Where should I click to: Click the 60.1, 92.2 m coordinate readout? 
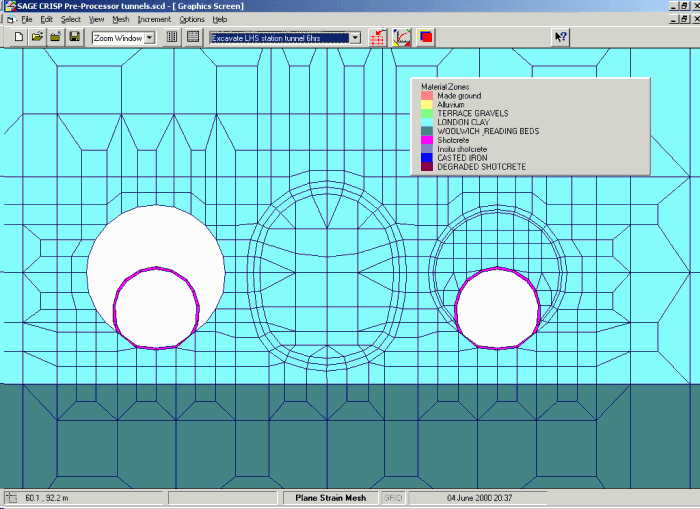point(47,498)
